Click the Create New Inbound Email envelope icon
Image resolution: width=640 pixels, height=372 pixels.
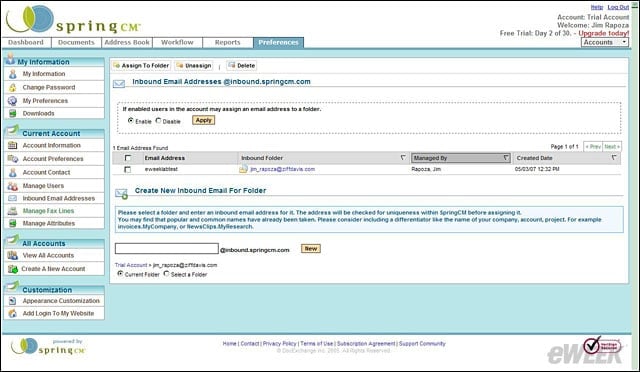(x=122, y=194)
